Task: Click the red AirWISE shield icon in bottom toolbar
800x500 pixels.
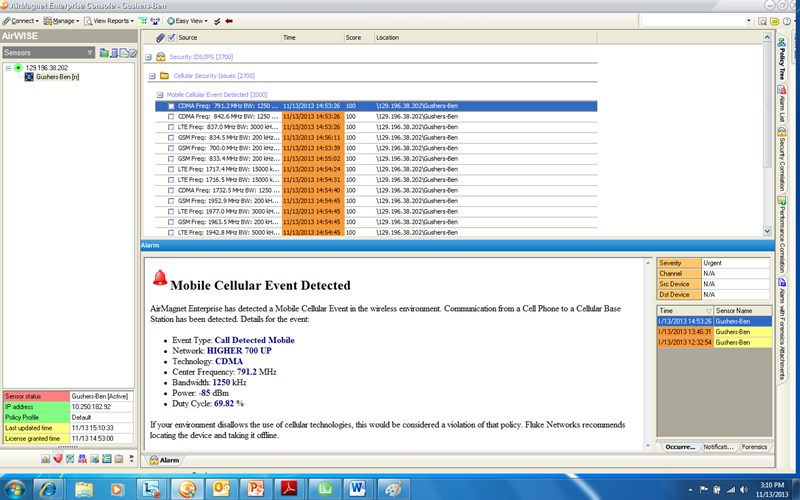Action: 58,459
